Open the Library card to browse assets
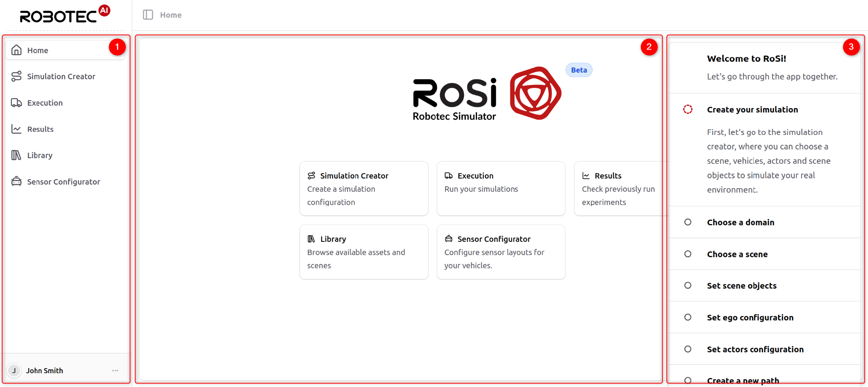Viewport: 868px width, 387px height. [x=364, y=252]
